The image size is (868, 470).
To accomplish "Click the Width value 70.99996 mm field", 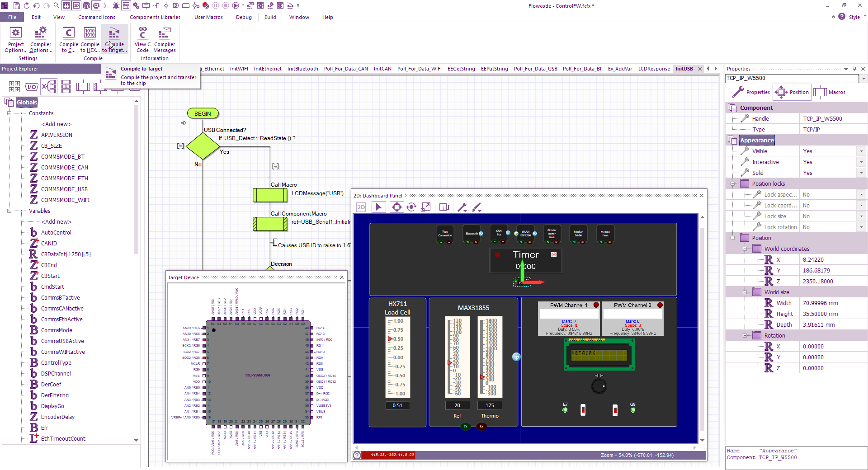I will 833,303.
